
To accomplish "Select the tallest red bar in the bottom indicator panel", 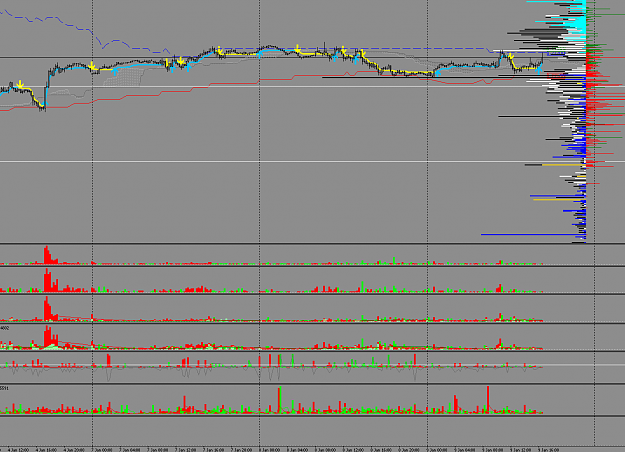I will [x=488, y=399].
